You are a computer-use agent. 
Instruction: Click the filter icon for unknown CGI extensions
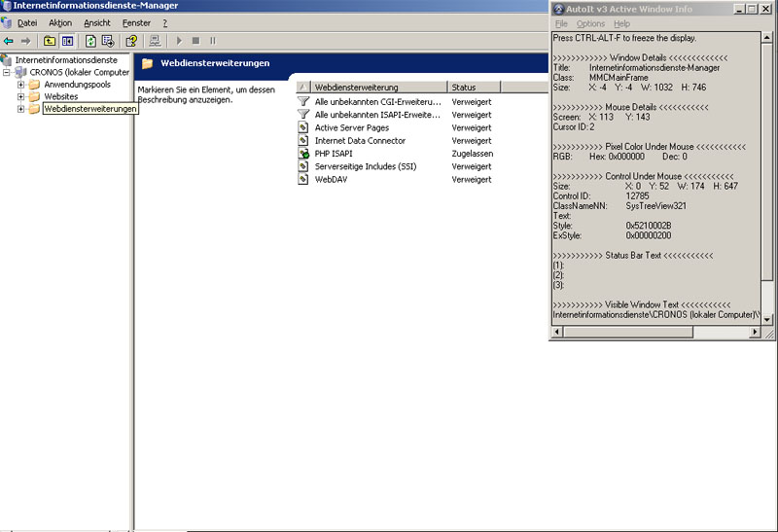click(303, 102)
